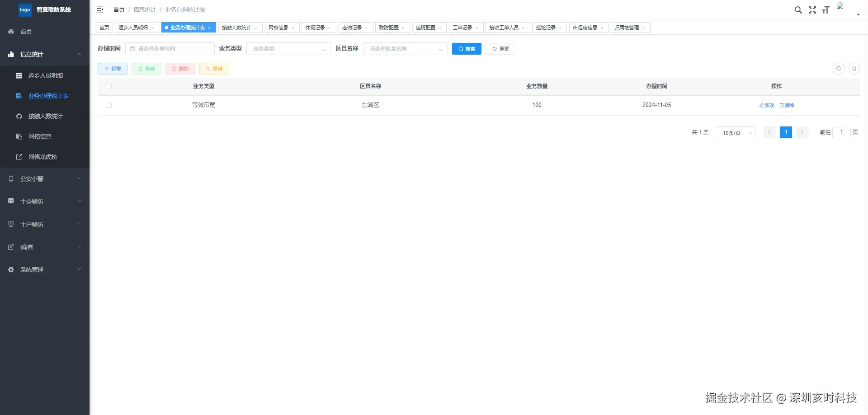Refresh the table using round refresh button
Screen dimensions: 868x415
click(x=854, y=69)
